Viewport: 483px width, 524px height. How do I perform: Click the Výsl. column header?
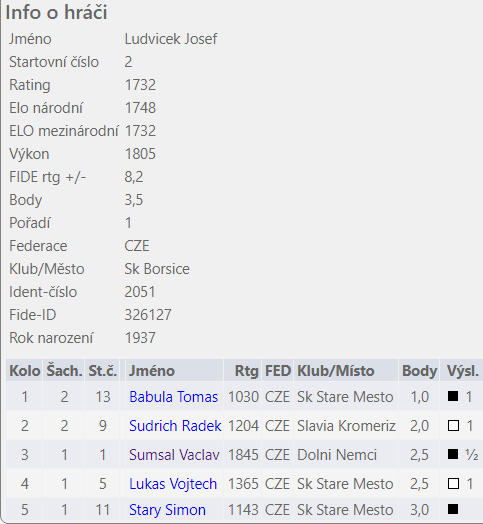pyautogui.click(x=462, y=371)
